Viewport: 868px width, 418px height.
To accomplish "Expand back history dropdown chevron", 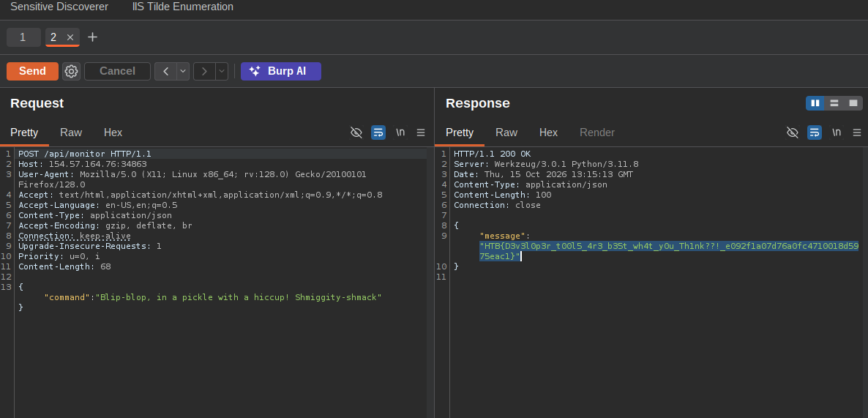I will pyautogui.click(x=183, y=72).
